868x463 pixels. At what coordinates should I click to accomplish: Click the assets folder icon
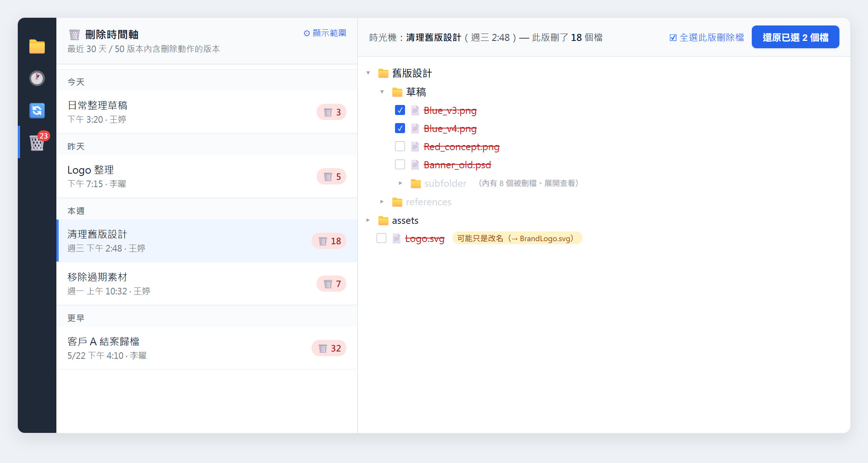click(383, 220)
